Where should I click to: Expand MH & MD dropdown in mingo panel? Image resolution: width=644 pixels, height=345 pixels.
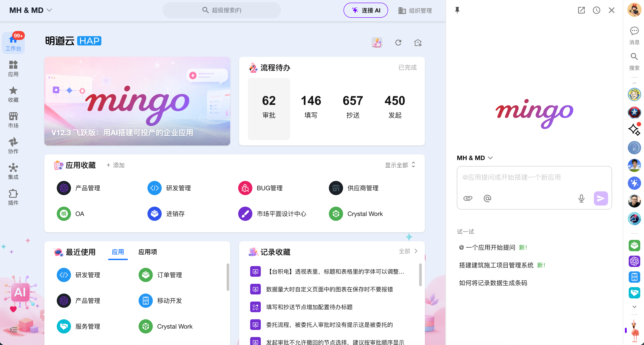[475, 158]
